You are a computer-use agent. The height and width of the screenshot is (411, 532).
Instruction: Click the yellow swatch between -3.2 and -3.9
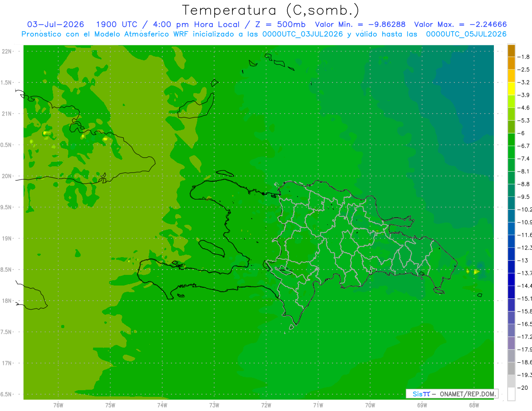[x=511, y=89]
